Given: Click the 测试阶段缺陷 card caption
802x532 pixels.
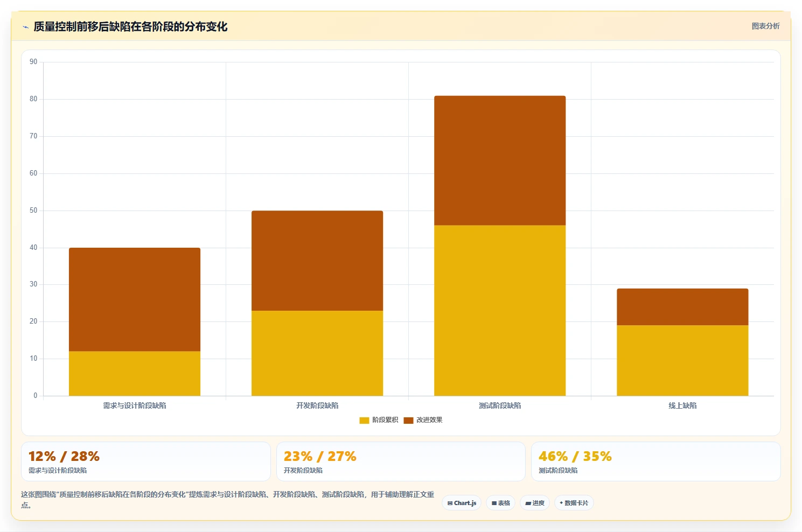Looking at the screenshot, I should pyautogui.click(x=558, y=471).
